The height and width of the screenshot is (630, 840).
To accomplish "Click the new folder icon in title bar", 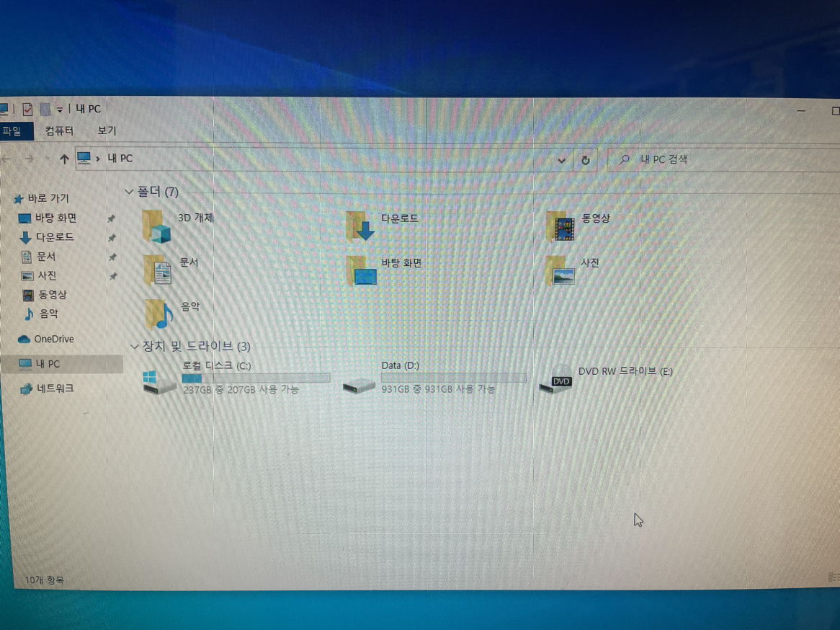I will 45,110.
